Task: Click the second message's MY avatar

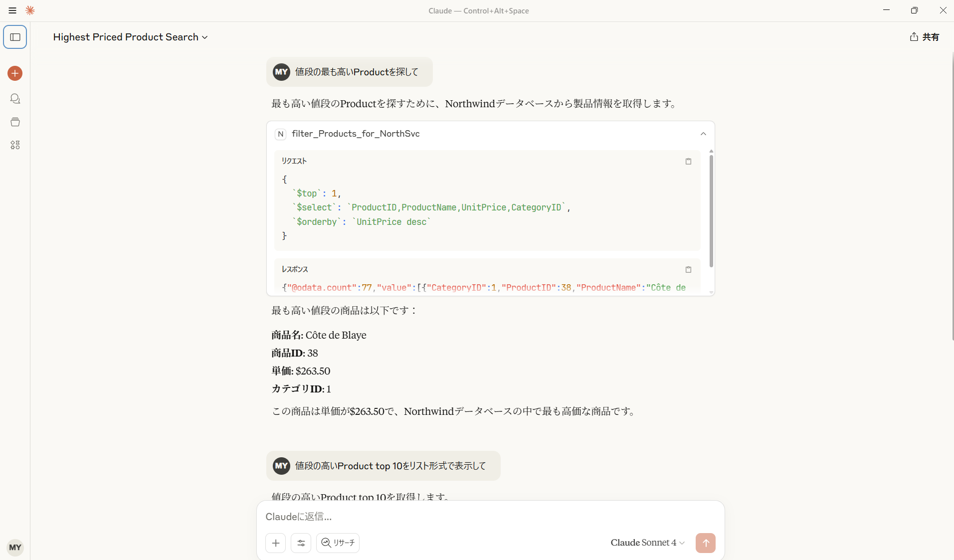Action: coord(281,466)
